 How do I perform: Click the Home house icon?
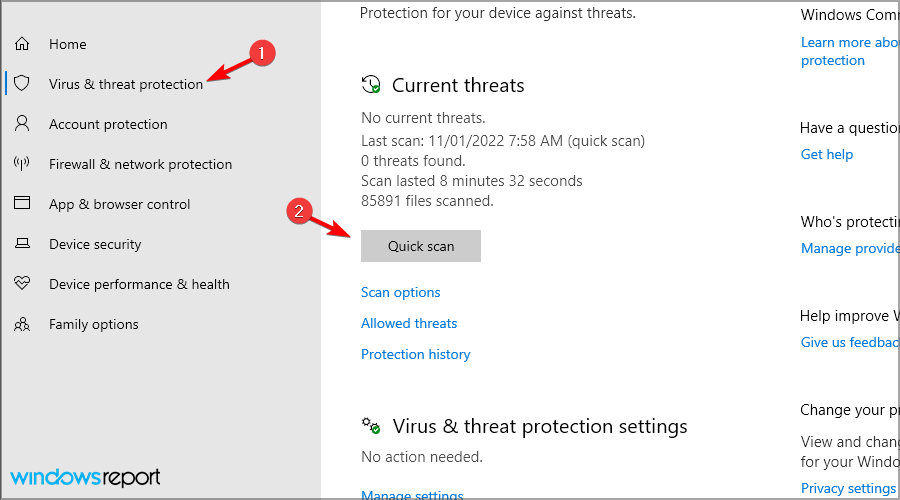pos(22,44)
